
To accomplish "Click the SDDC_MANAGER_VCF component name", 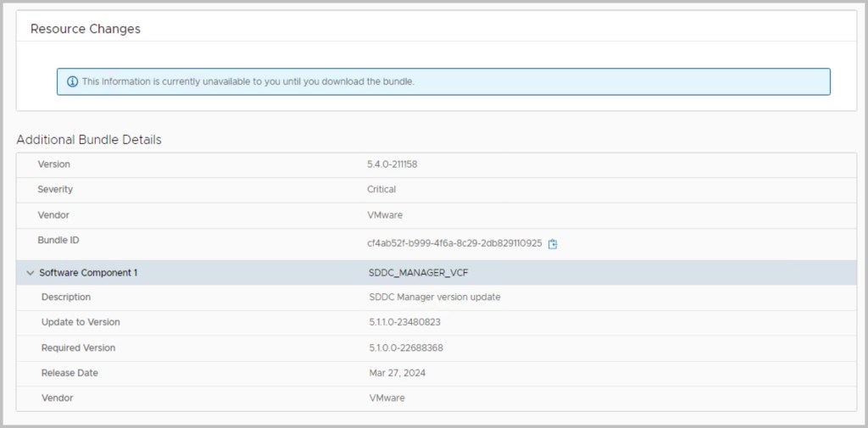I will point(407,273).
